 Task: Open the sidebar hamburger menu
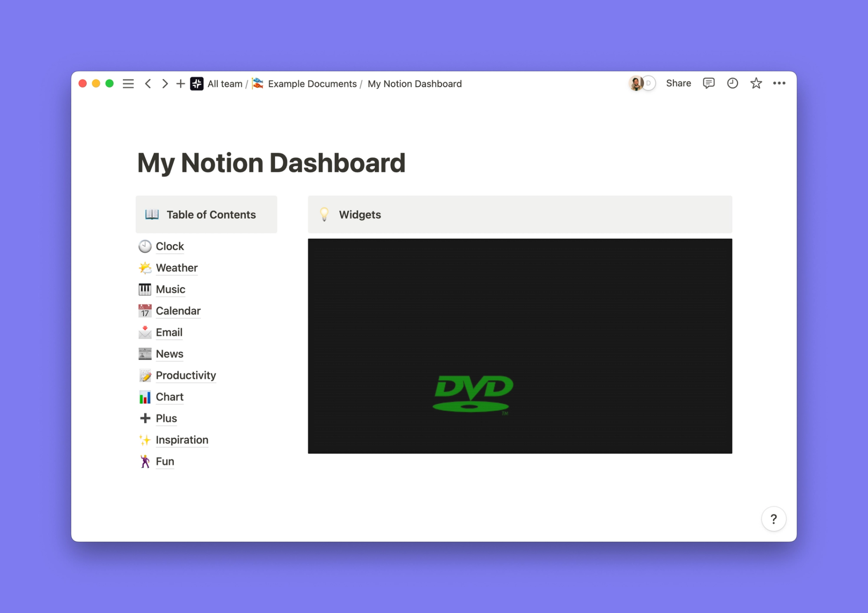coord(128,84)
